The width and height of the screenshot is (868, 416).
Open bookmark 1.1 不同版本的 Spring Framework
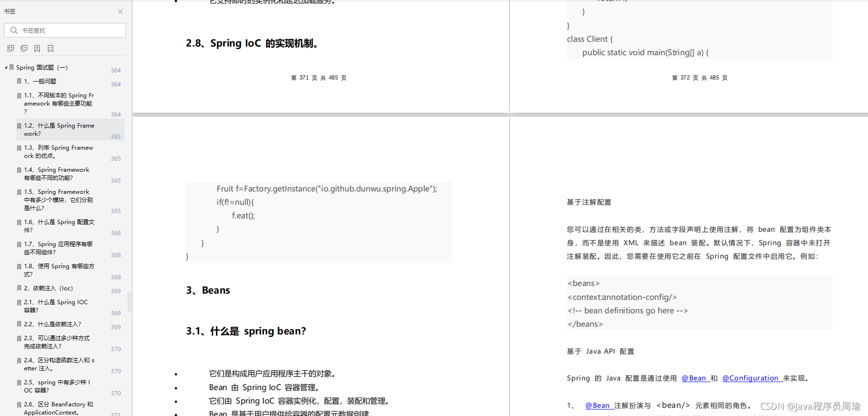[x=59, y=103]
